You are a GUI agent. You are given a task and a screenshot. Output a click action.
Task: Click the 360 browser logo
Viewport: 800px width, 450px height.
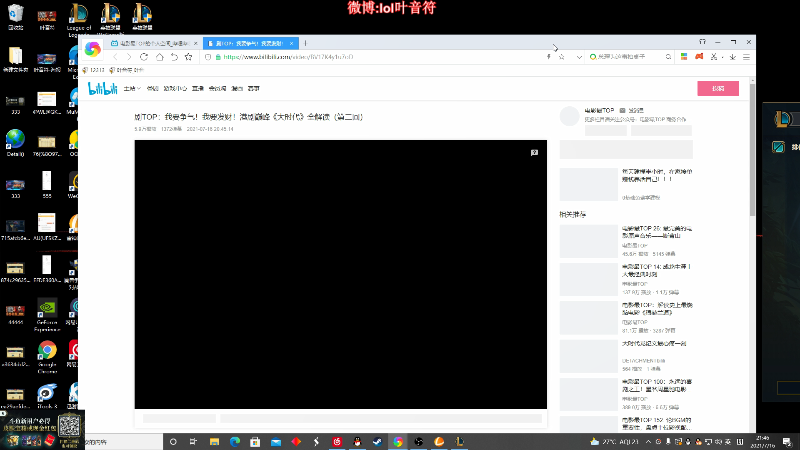(x=92, y=49)
